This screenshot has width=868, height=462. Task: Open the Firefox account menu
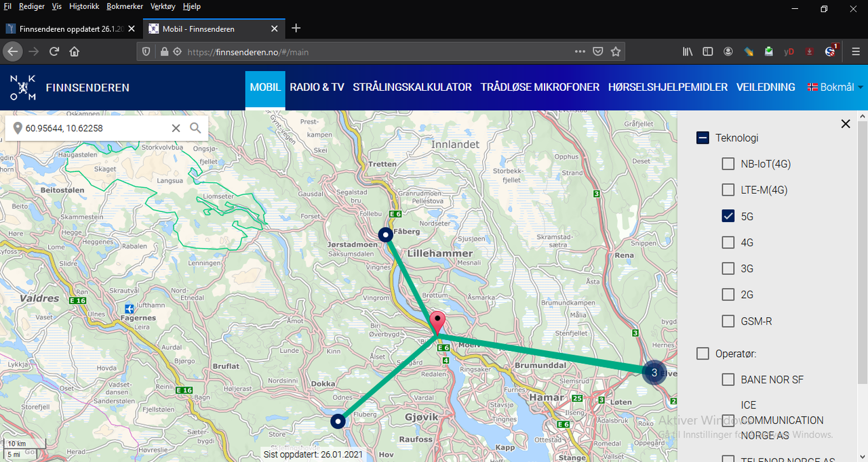[728, 51]
